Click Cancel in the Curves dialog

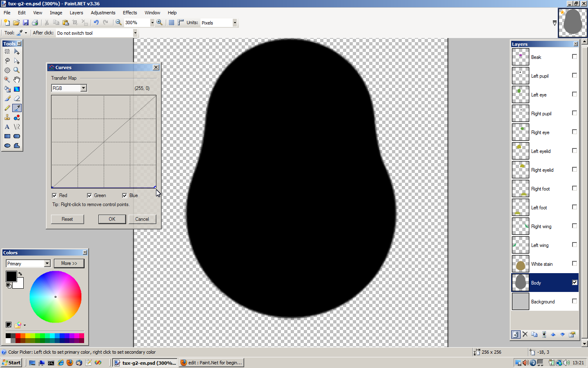[x=142, y=219]
